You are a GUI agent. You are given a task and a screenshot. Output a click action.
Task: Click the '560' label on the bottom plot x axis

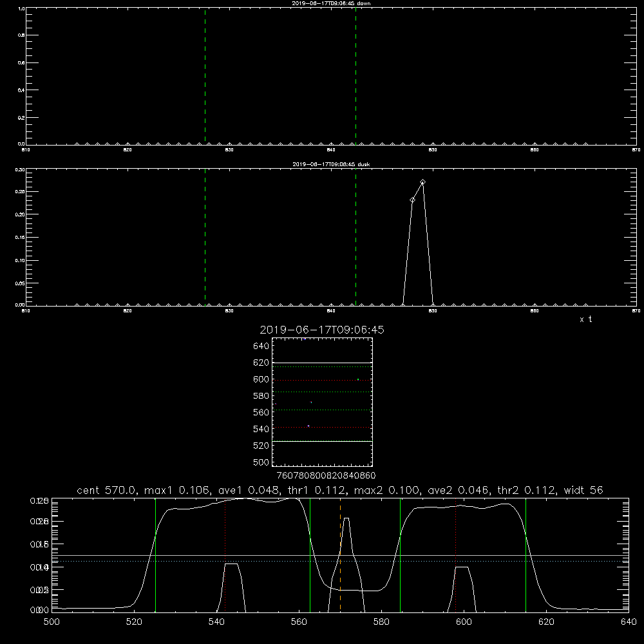[299, 622]
